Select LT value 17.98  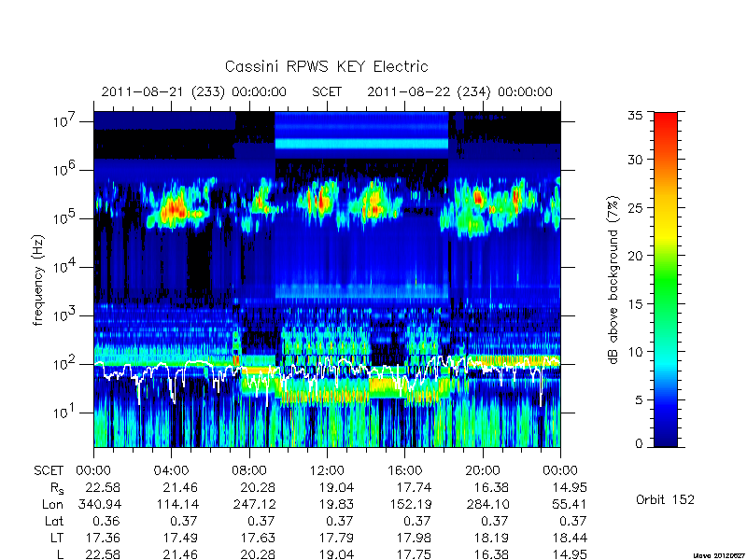(413, 538)
